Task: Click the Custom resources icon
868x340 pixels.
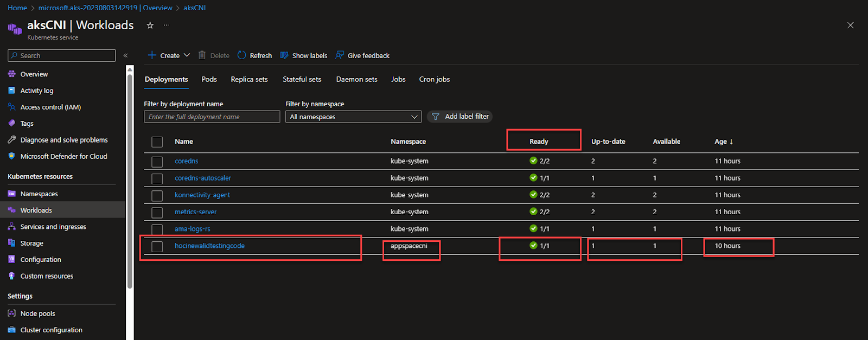Action: tap(11, 275)
